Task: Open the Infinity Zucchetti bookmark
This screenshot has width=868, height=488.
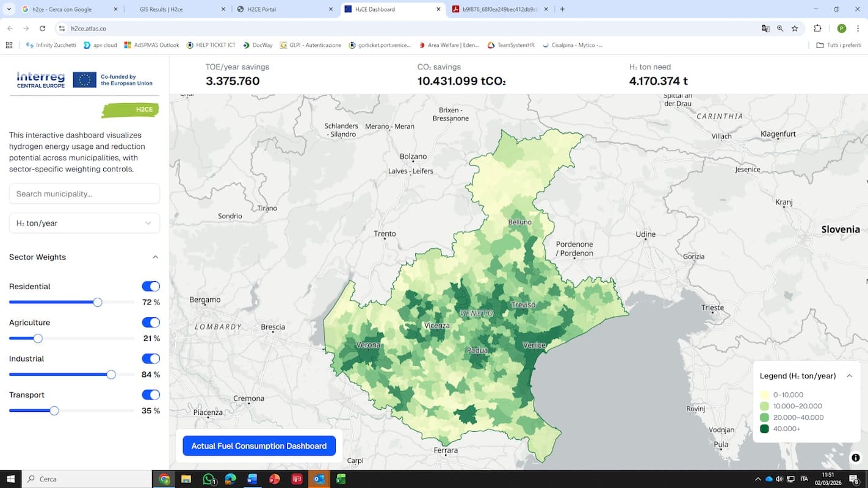Action: pos(51,45)
